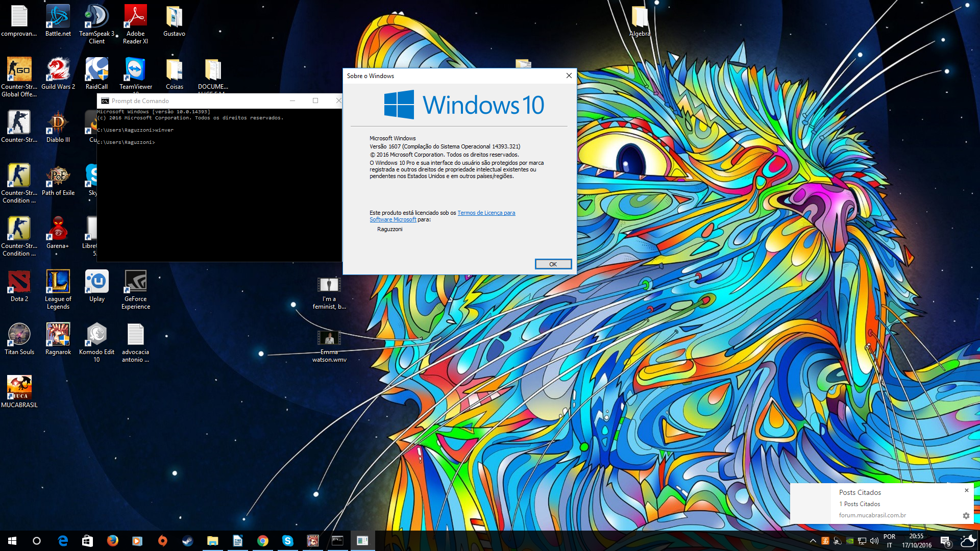Open the Termos de Licença para link

click(x=486, y=213)
